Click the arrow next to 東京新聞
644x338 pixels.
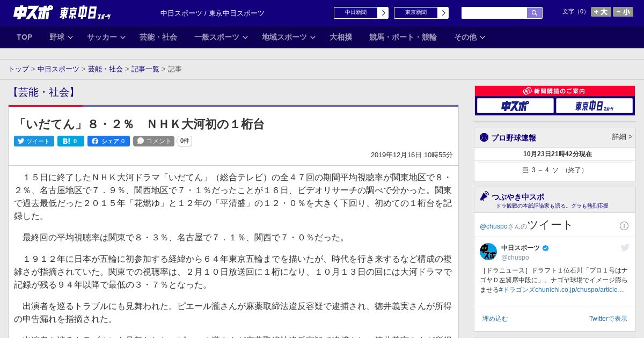tap(443, 13)
